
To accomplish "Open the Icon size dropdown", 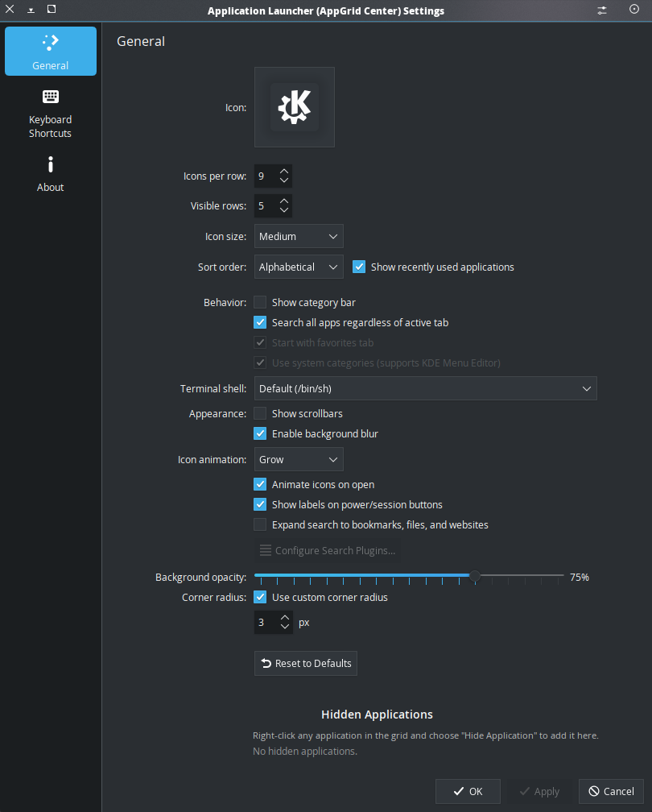I will pyautogui.click(x=299, y=236).
